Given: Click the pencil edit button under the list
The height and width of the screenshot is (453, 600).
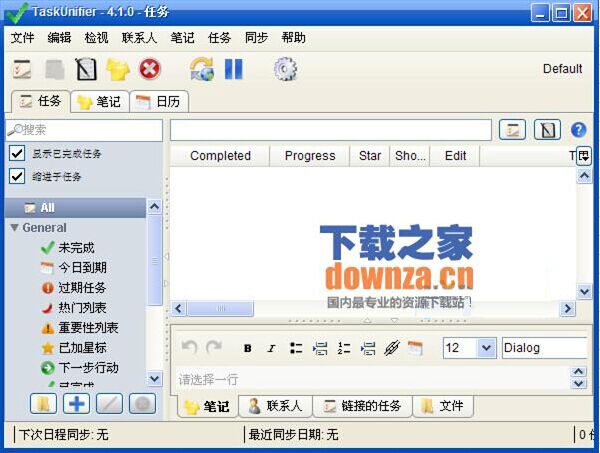Looking at the screenshot, I should [109, 403].
